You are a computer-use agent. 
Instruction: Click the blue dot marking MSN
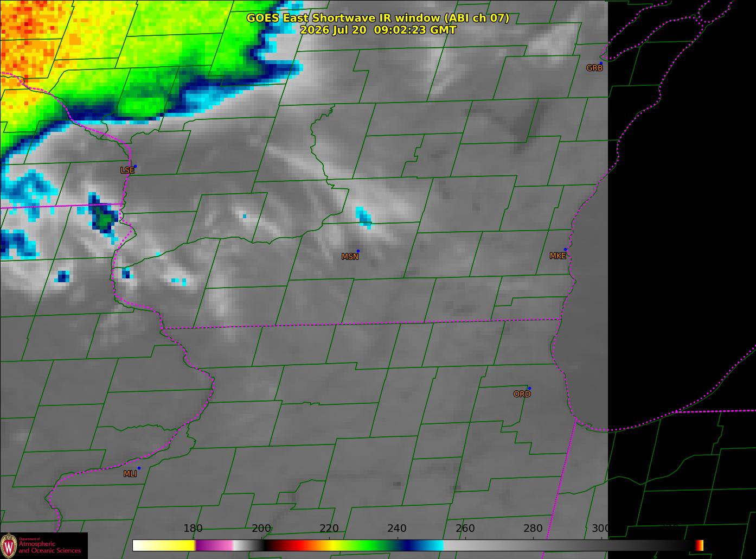click(358, 251)
